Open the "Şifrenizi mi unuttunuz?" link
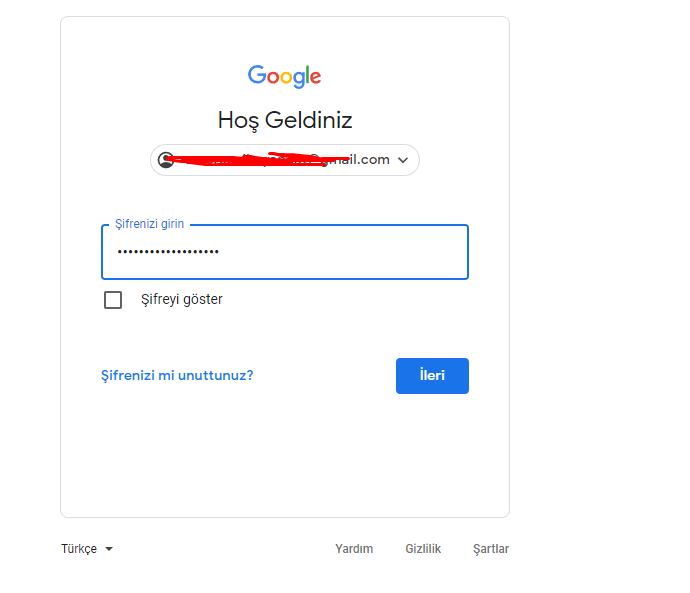Image resolution: width=690 pixels, height=593 pixels. click(x=177, y=376)
